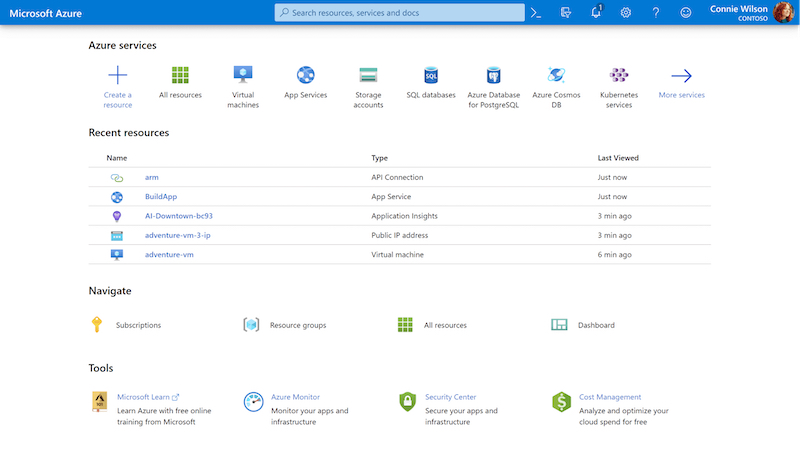Click the API Connection type cell
Viewport: 800px width, 450px height.
pos(397,178)
